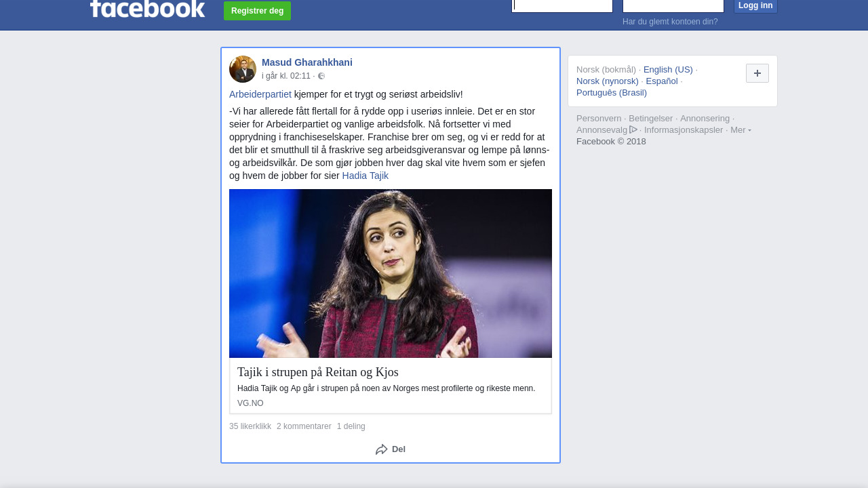This screenshot has width=868, height=488.
Task: Open the Masud Gharahkhani author name link
Action: (x=307, y=62)
